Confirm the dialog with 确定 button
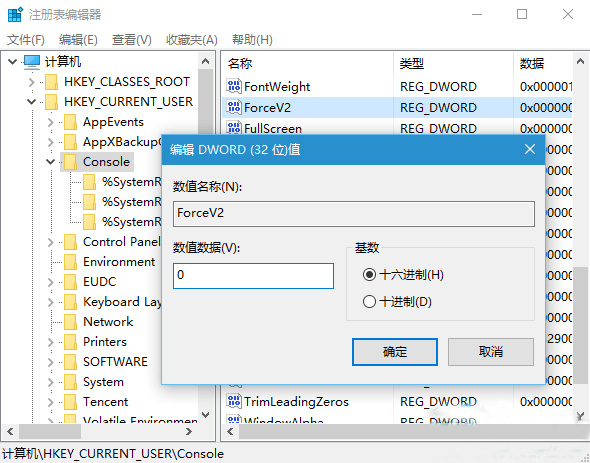 pyautogui.click(x=395, y=352)
